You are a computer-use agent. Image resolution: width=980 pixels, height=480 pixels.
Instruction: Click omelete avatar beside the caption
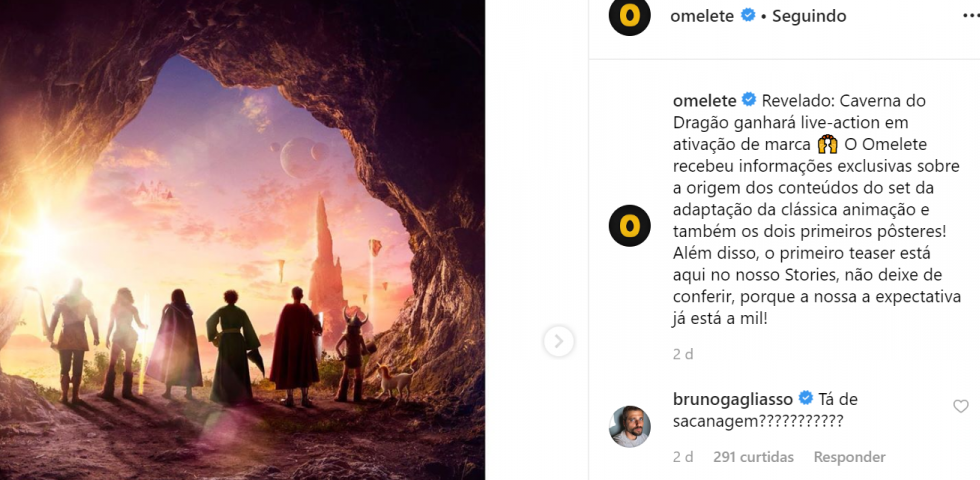(x=629, y=226)
